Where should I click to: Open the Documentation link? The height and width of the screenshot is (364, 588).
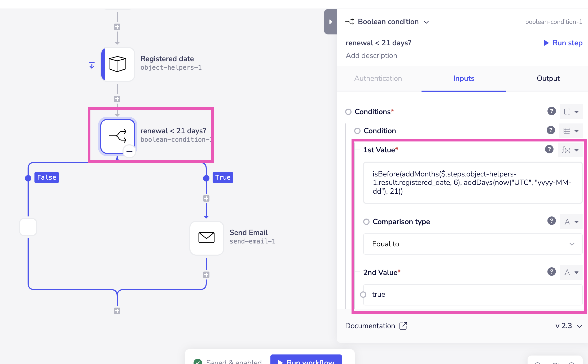(370, 326)
